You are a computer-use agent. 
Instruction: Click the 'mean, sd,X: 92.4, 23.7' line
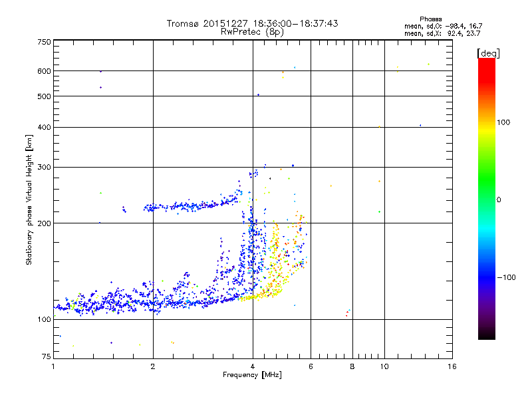442,33
